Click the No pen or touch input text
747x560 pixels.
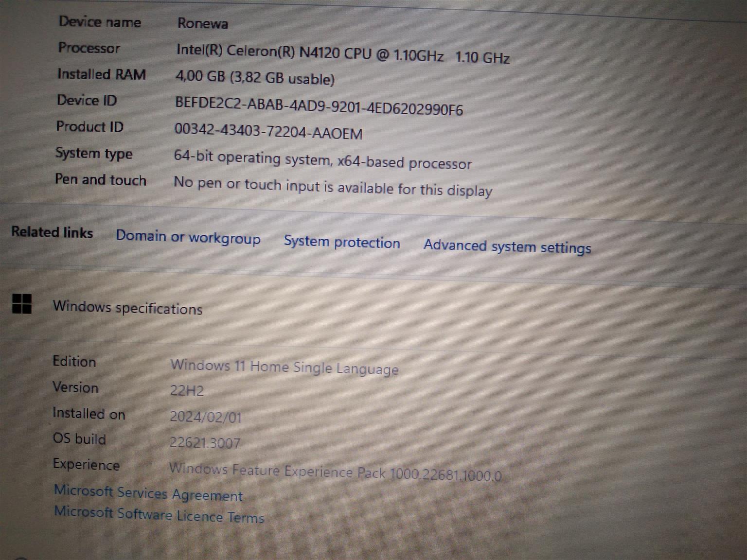click(332, 186)
